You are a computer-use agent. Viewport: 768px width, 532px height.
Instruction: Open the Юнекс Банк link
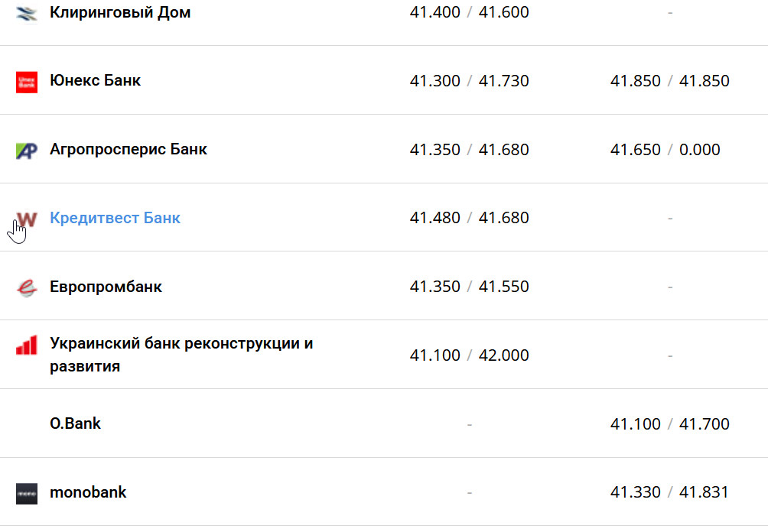95,80
